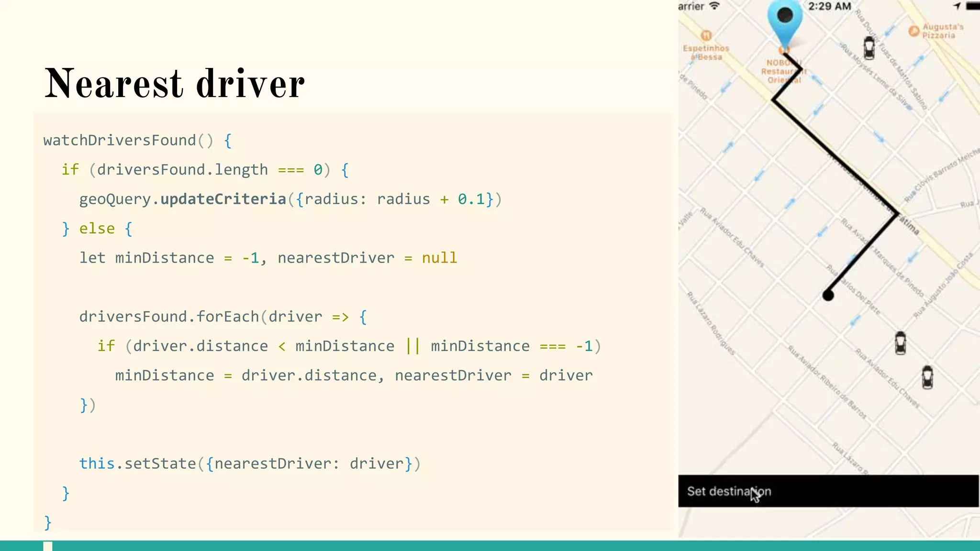Viewport: 980px width, 551px height.
Task: Open the Set destination bar
Action: pyautogui.click(x=828, y=491)
